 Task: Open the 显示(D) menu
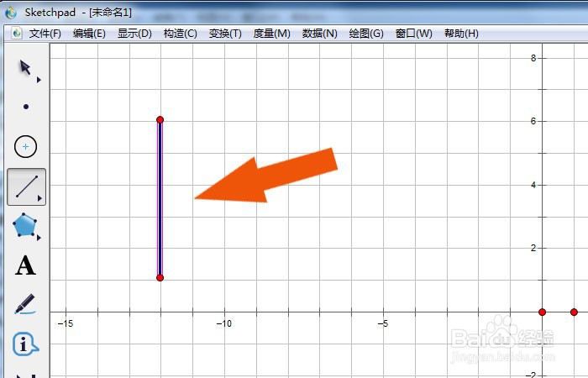click(134, 34)
